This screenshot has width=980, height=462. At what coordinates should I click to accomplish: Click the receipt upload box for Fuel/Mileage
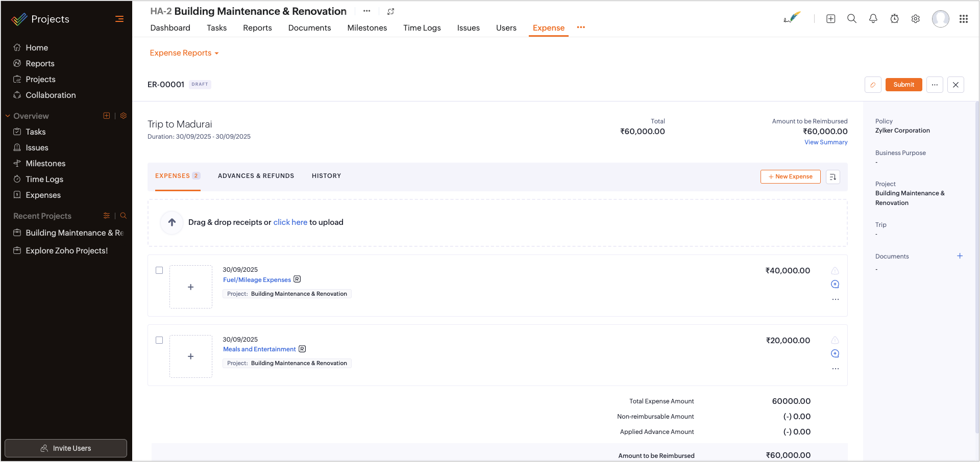pyautogui.click(x=191, y=287)
